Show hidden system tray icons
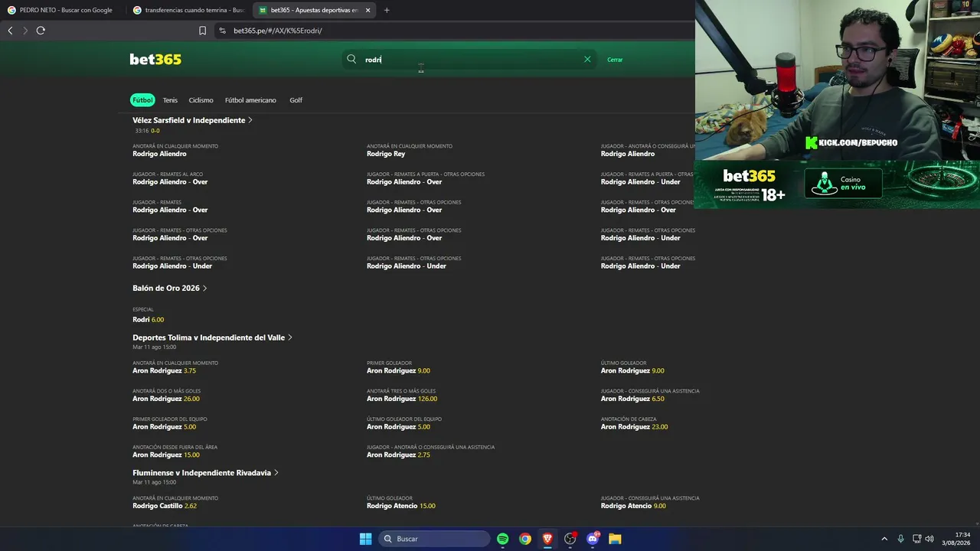The image size is (980, 551). point(884,539)
